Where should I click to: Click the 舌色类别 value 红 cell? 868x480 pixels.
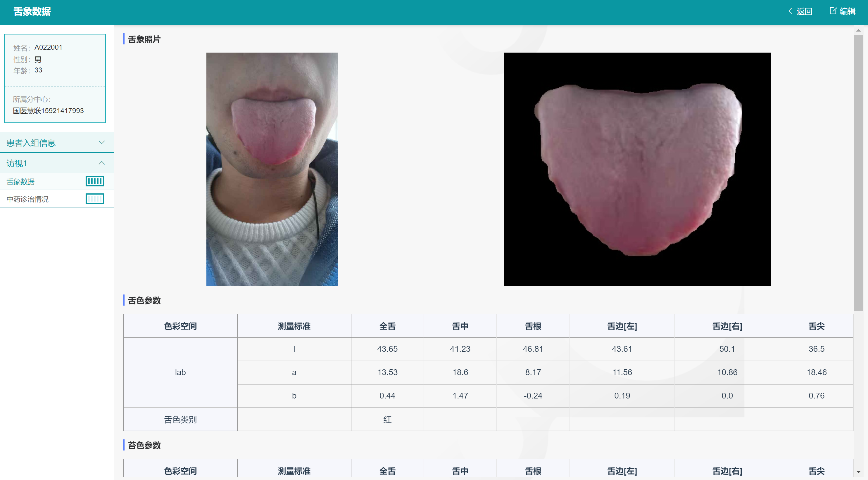(x=387, y=420)
